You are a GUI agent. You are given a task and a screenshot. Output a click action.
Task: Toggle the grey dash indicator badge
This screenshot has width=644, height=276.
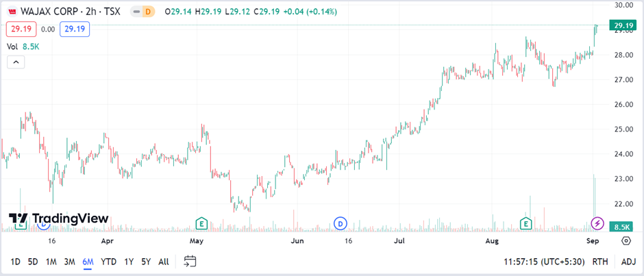point(137,12)
